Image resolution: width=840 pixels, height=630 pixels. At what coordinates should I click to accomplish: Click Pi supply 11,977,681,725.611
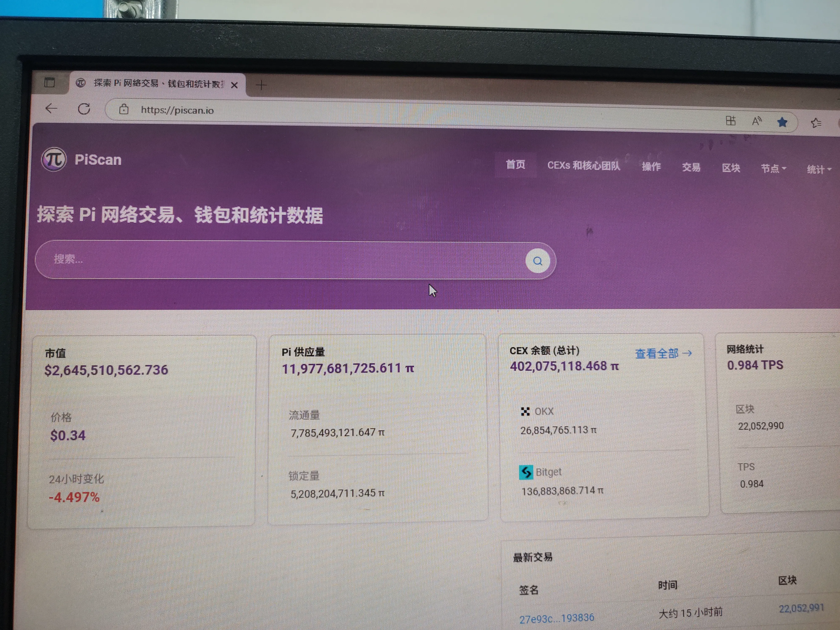pyautogui.click(x=348, y=368)
